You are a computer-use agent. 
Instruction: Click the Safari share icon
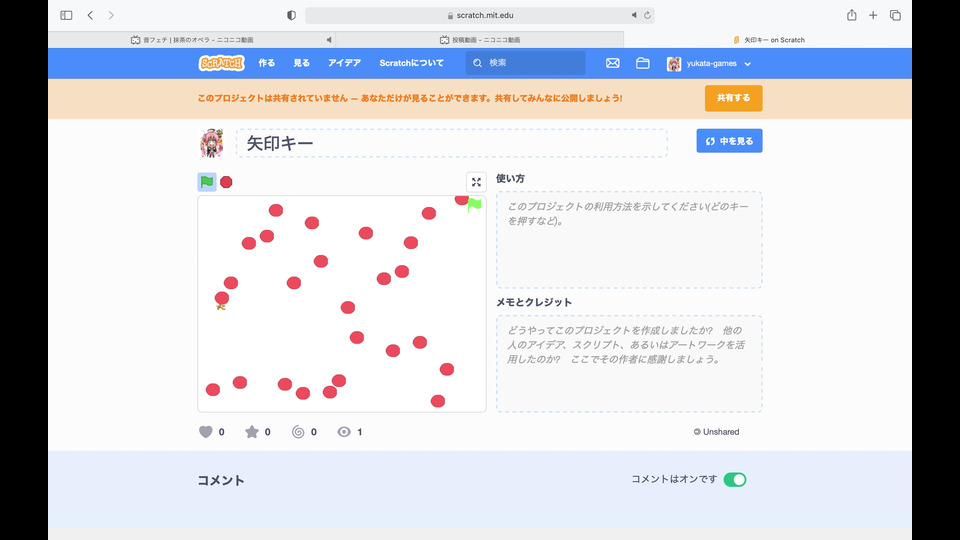click(851, 15)
